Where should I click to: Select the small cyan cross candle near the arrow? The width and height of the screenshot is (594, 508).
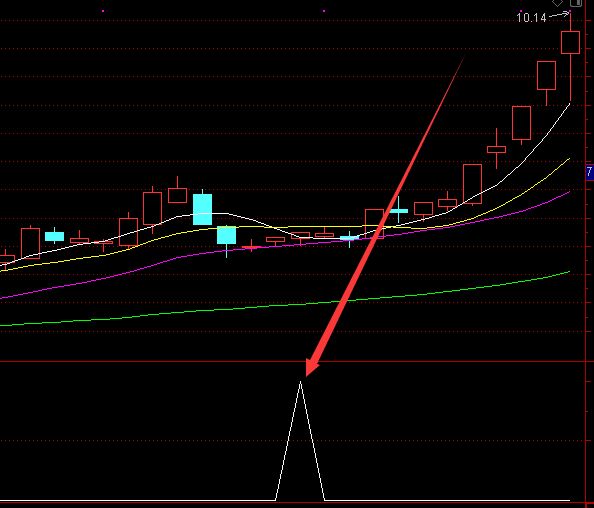click(x=399, y=211)
